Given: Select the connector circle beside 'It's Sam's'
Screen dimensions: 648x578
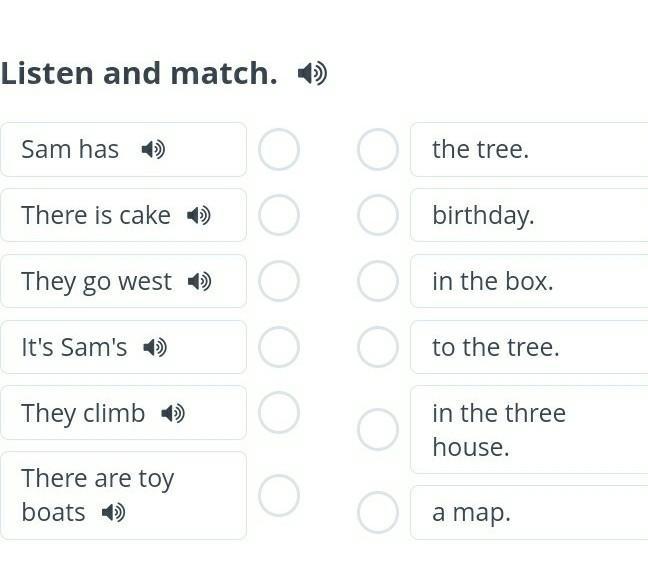Looking at the screenshot, I should coord(279,347).
